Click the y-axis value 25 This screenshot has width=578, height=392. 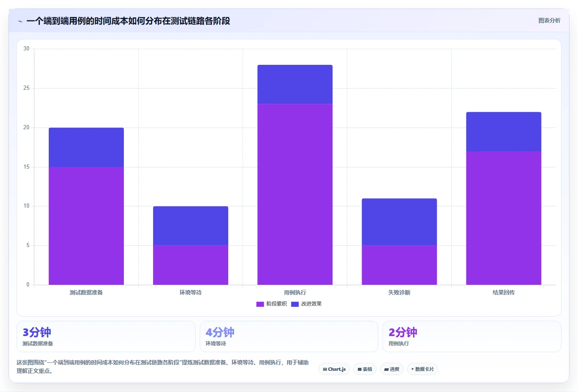26,88
